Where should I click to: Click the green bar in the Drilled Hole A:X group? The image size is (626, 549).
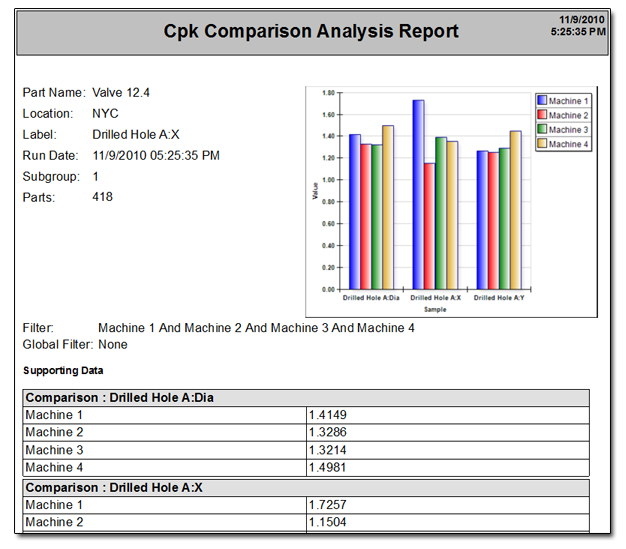[x=441, y=213]
